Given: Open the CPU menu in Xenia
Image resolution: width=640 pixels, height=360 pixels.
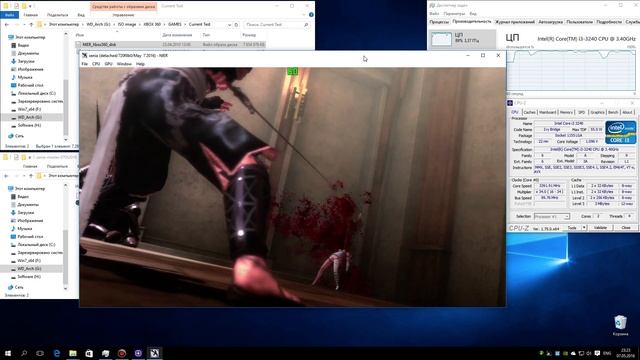Looking at the screenshot, I should [x=96, y=64].
